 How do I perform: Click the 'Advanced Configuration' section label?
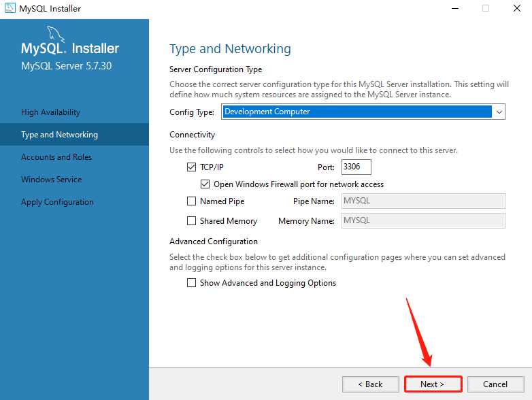(x=214, y=241)
